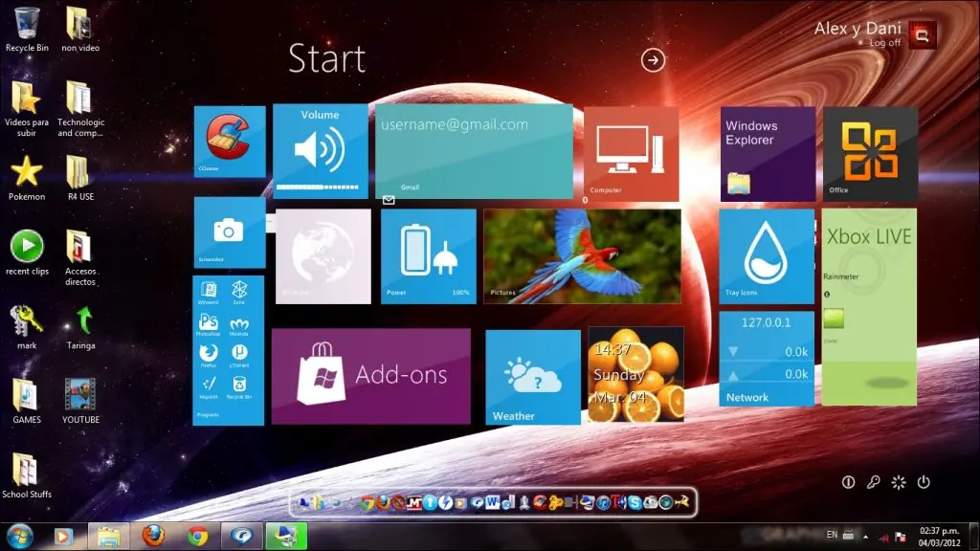The height and width of the screenshot is (551, 980).
Task: Launch Mspaint from the Programs tile
Action: (x=208, y=386)
